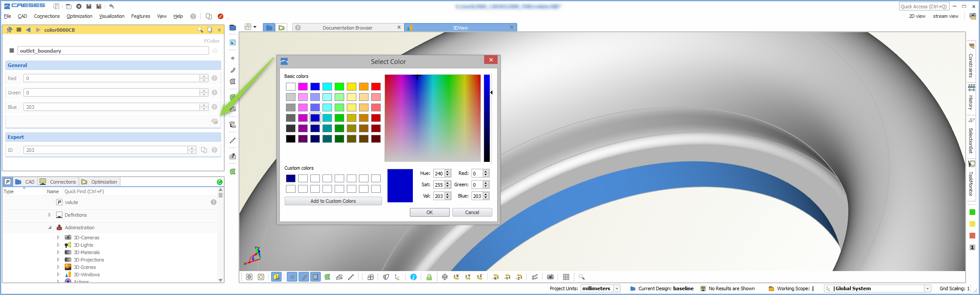Click OK in Select Color dialog
Screen dimensions: 980x295
click(429, 212)
